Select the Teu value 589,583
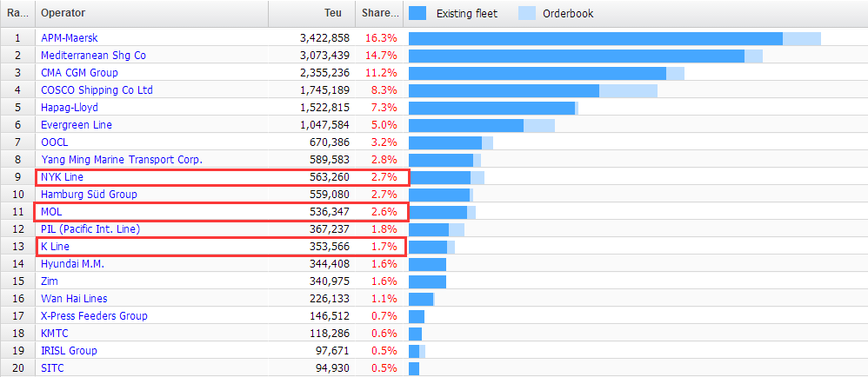The image size is (868, 377). pos(330,160)
